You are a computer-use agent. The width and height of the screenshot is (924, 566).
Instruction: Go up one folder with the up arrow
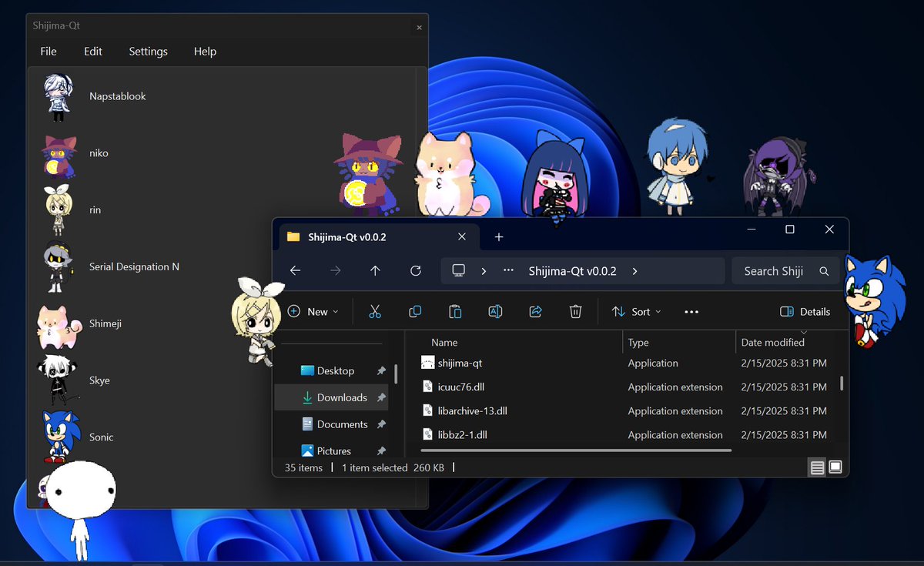tap(375, 271)
